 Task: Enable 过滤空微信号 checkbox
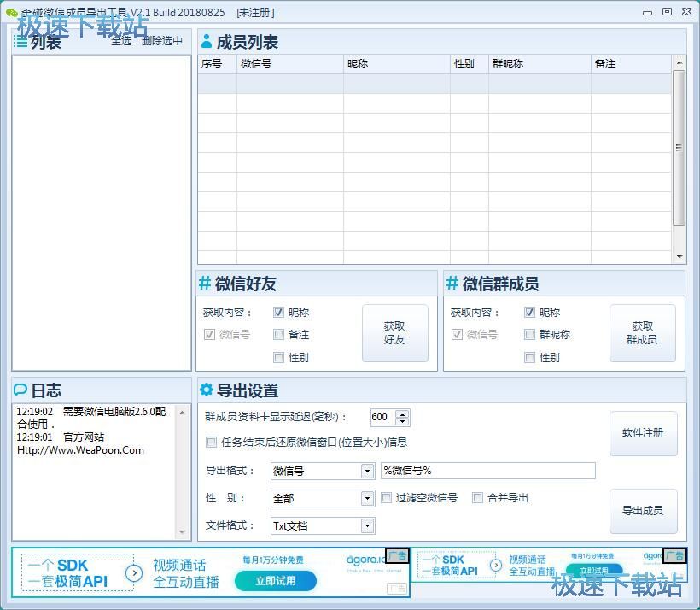(x=386, y=497)
